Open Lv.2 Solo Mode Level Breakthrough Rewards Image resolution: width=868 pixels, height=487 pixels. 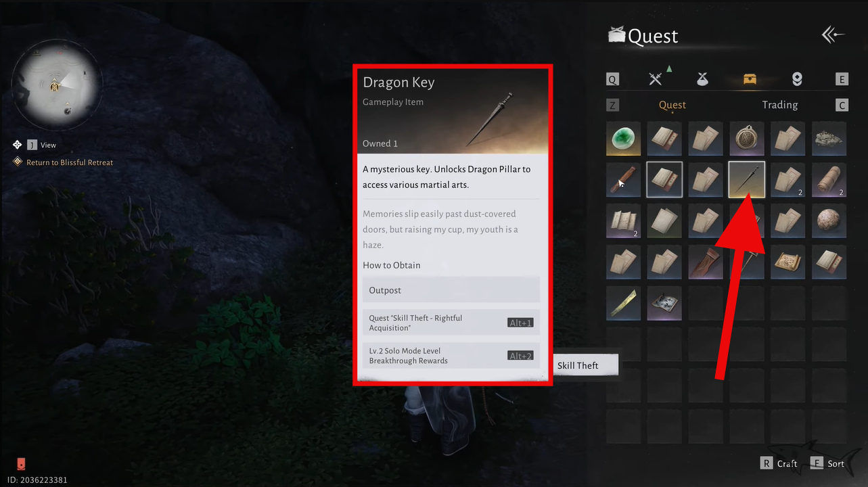(451, 356)
